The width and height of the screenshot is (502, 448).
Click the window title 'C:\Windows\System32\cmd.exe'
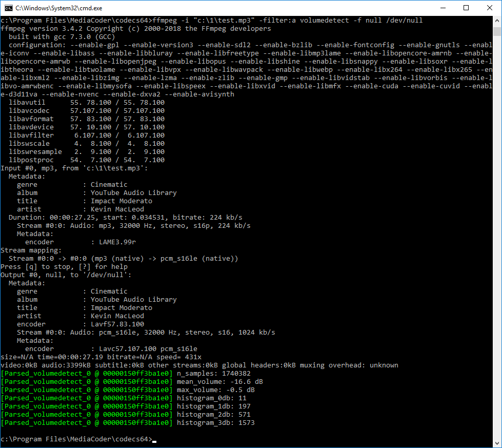point(59,8)
